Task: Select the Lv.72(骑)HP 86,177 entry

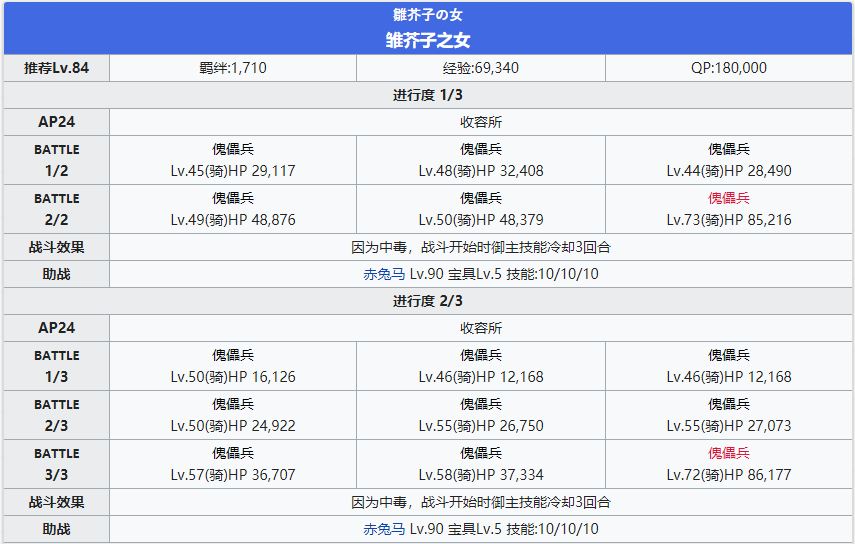Action: [x=728, y=475]
